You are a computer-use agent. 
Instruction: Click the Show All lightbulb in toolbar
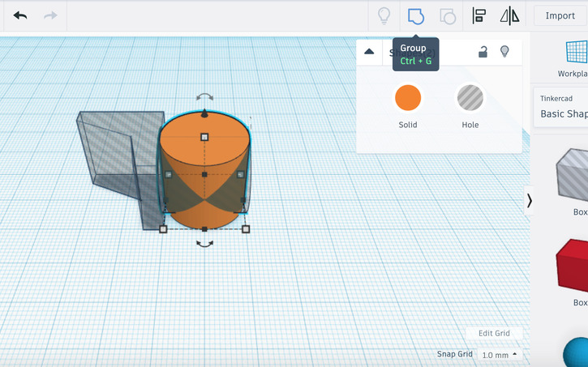coord(384,15)
